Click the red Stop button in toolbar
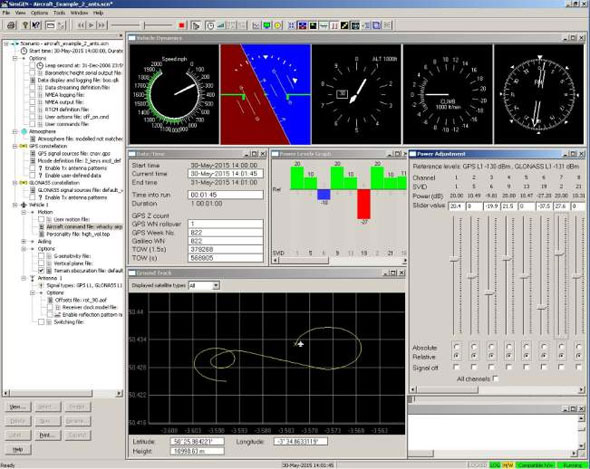 click(181, 25)
